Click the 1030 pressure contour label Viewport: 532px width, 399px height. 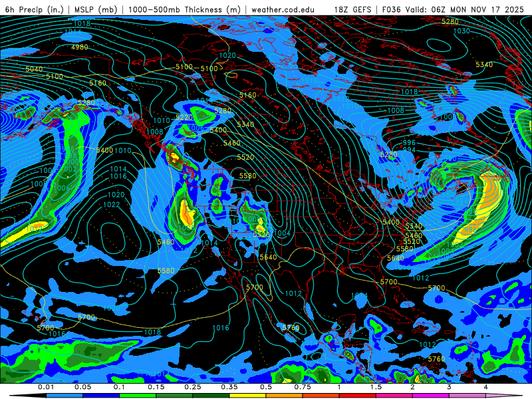click(x=462, y=31)
